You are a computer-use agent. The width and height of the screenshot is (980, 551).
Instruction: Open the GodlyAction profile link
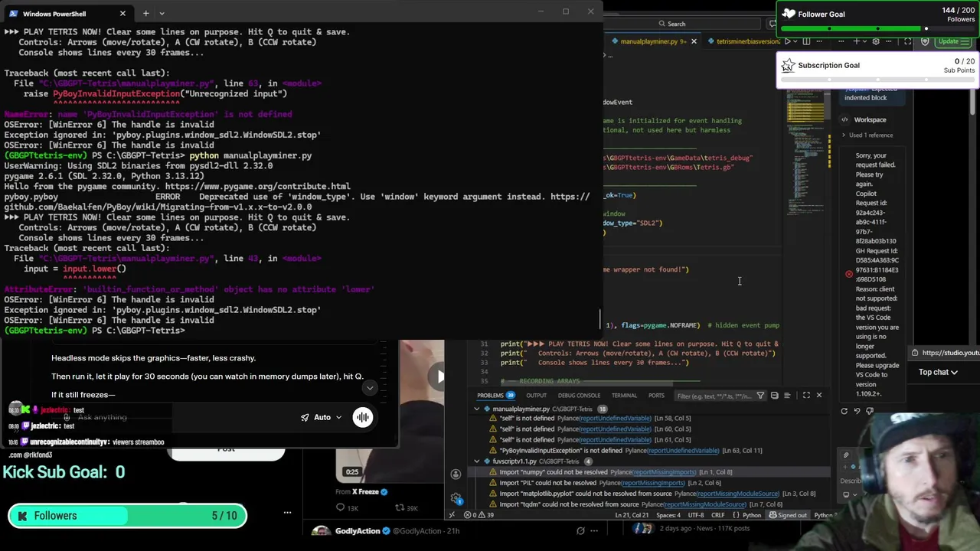(x=357, y=531)
